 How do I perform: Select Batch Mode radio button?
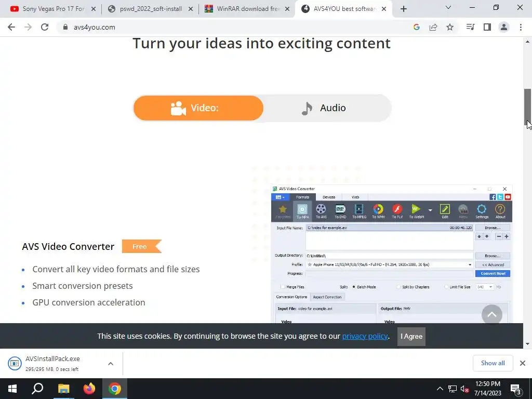(x=354, y=287)
